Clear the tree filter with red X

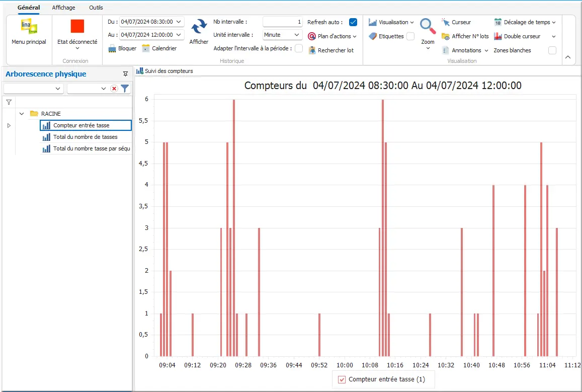pos(114,89)
